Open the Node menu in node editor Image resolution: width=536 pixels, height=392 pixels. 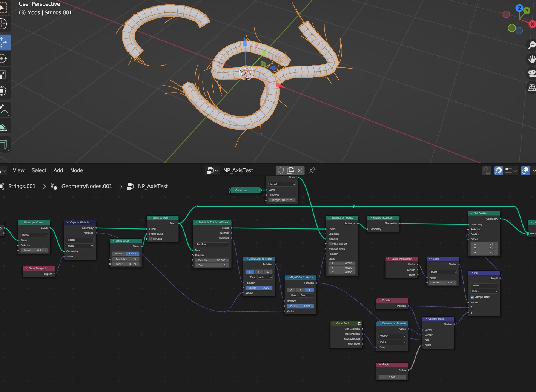[x=77, y=170]
